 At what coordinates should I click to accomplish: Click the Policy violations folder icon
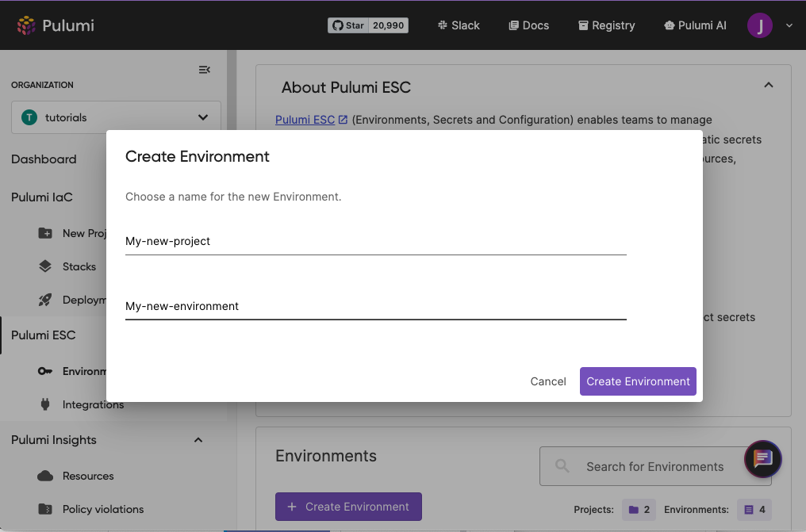[x=45, y=510]
